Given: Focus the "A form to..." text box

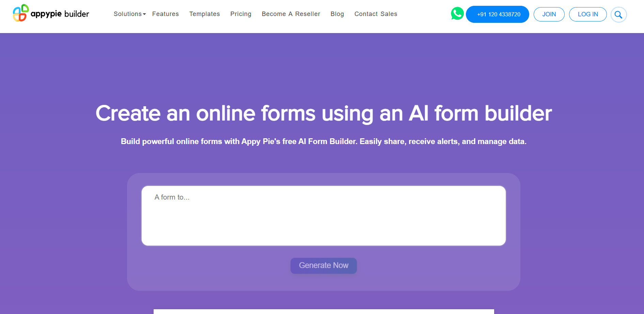Looking at the screenshot, I should point(323,216).
